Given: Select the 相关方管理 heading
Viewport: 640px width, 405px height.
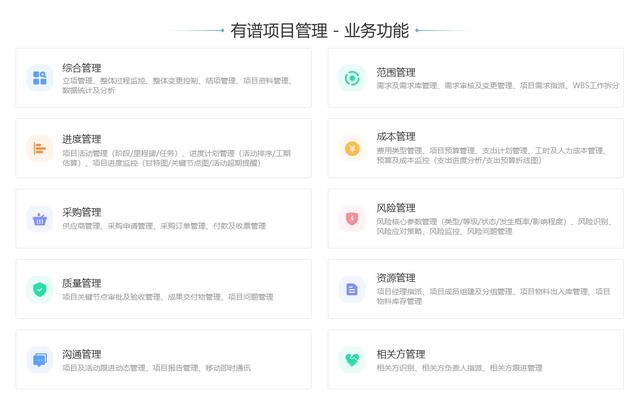Looking at the screenshot, I should [x=401, y=354].
